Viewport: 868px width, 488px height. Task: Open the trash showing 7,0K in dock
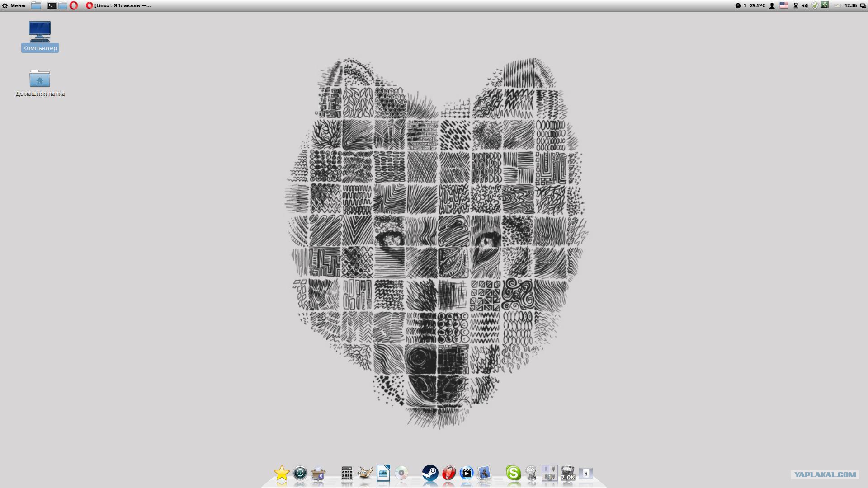click(x=568, y=473)
